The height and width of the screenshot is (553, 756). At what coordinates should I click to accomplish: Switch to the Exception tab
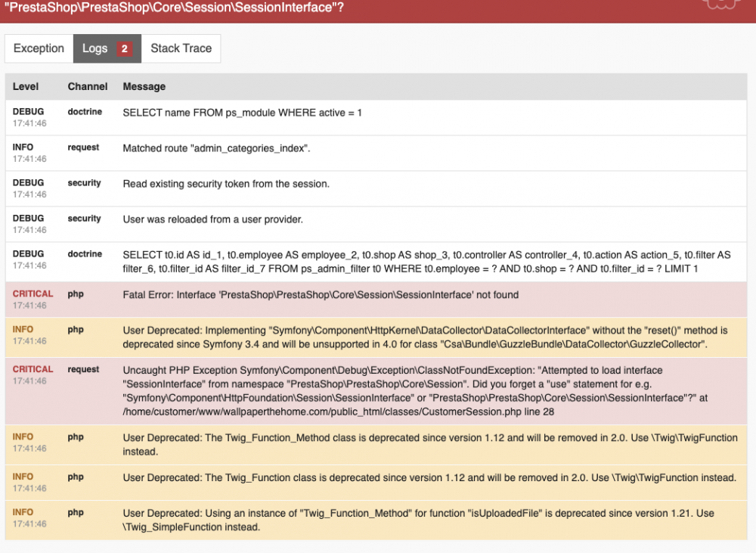tap(39, 48)
